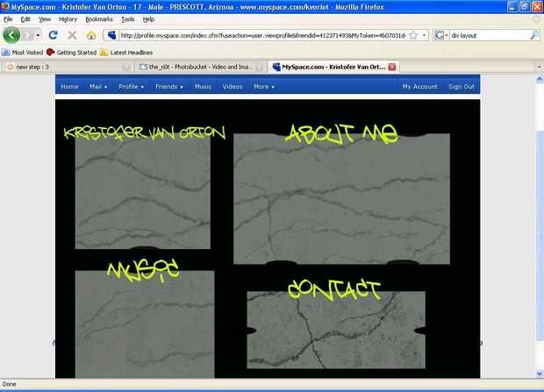Click the 'Contact' graffiti heading
This screenshot has height=392, width=544.
pos(334,289)
